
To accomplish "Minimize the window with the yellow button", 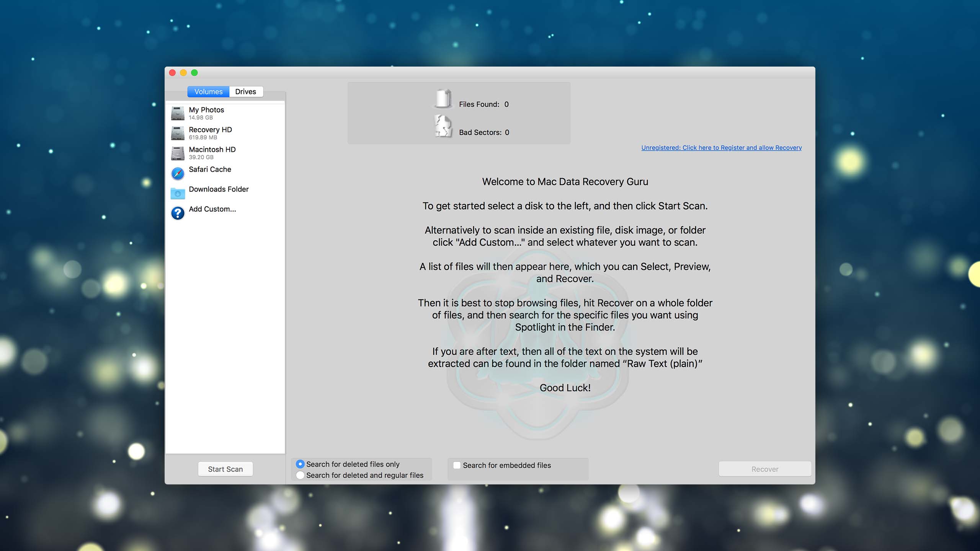I will [183, 73].
